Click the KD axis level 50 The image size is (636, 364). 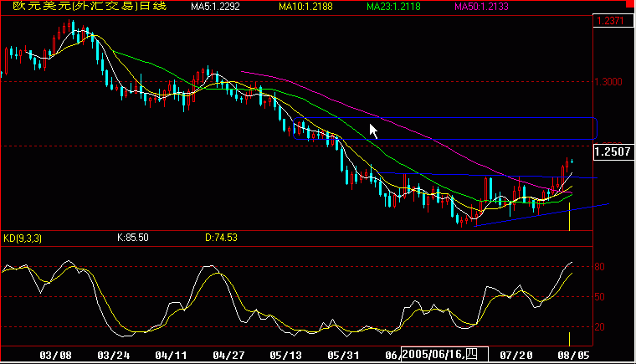[599, 296]
